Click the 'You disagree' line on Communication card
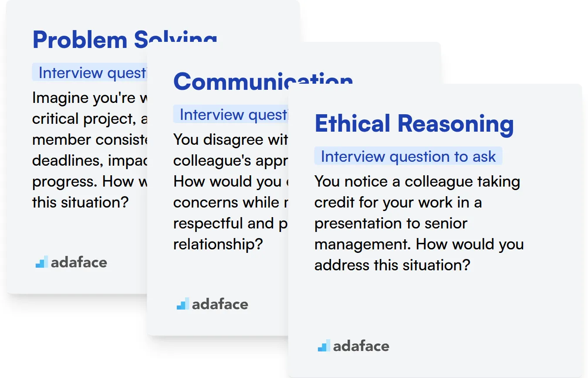 [x=230, y=140]
